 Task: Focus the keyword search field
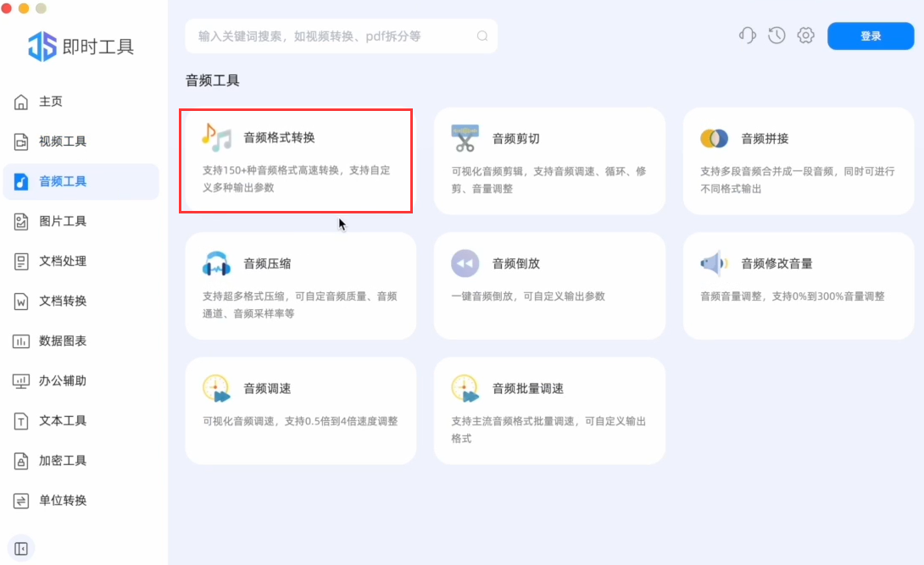tap(341, 36)
